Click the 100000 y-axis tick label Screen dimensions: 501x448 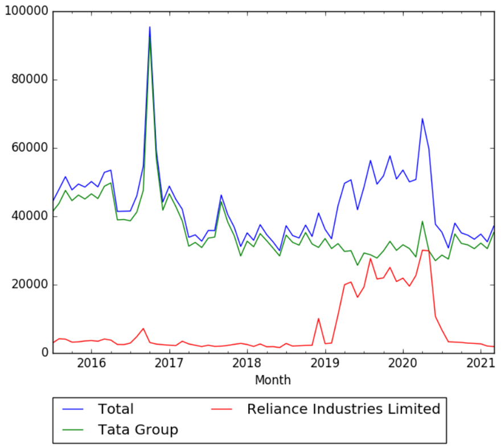[x=25, y=11]
